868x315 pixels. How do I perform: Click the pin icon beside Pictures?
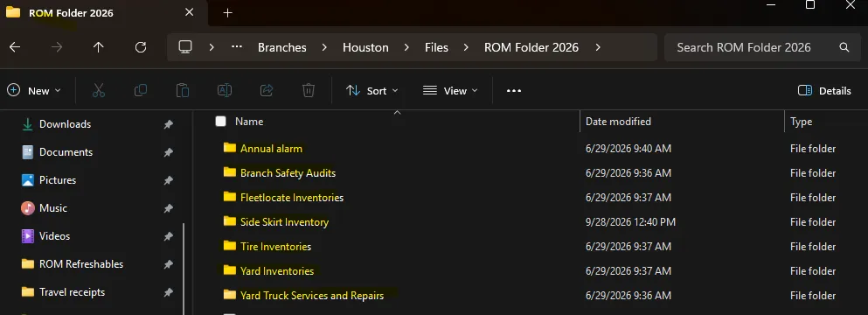[169, 181]
